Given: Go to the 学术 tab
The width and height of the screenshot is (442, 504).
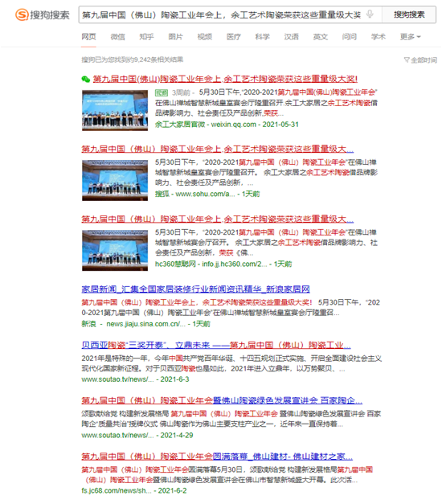Looking at the screenshot, I should 379,37.
